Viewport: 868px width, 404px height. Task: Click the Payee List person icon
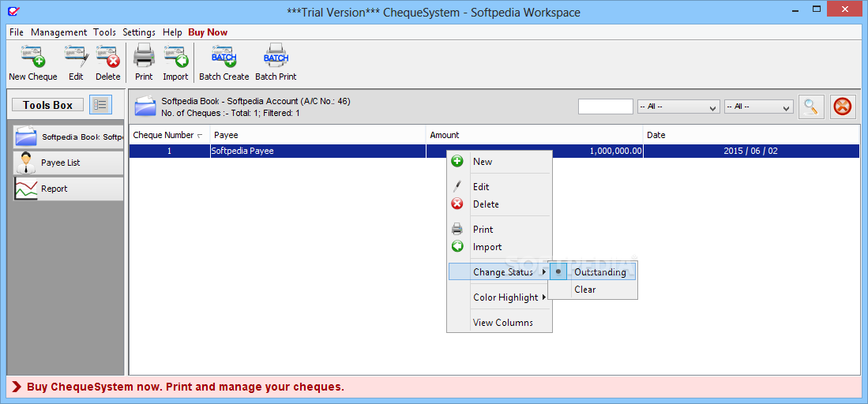25,163
